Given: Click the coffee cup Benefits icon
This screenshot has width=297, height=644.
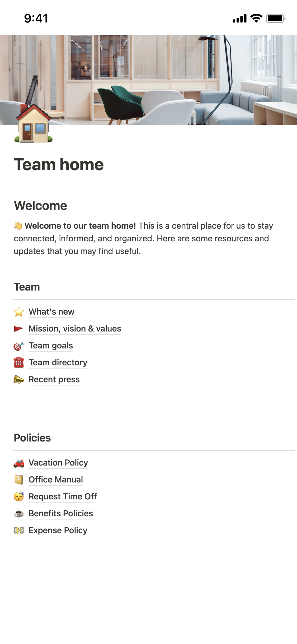Looking at the screenshot, I should coord(19,514).
